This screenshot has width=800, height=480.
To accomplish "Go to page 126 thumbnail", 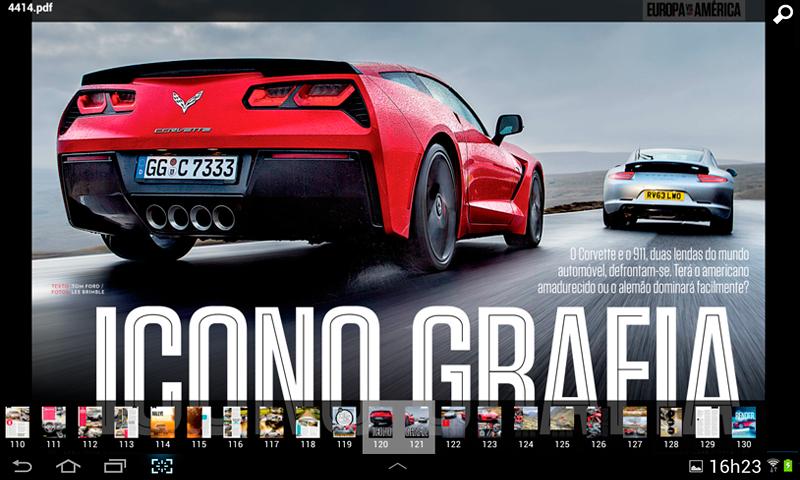I will click(598, 422).
